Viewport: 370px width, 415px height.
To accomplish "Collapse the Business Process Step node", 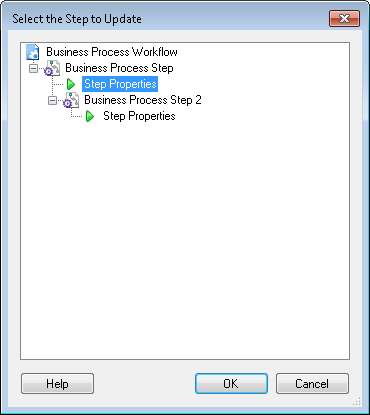I will coord(33,68).
